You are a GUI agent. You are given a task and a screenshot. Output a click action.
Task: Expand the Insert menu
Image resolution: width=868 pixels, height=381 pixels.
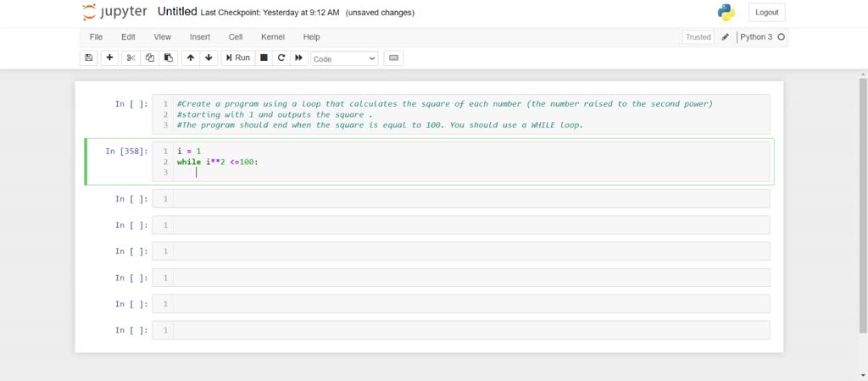click(200, 37)
